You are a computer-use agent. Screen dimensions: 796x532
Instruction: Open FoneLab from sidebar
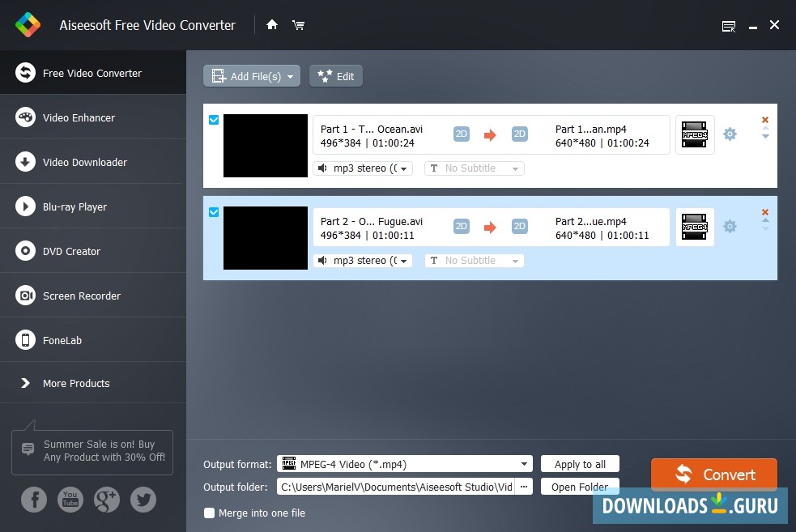(93, 340)
